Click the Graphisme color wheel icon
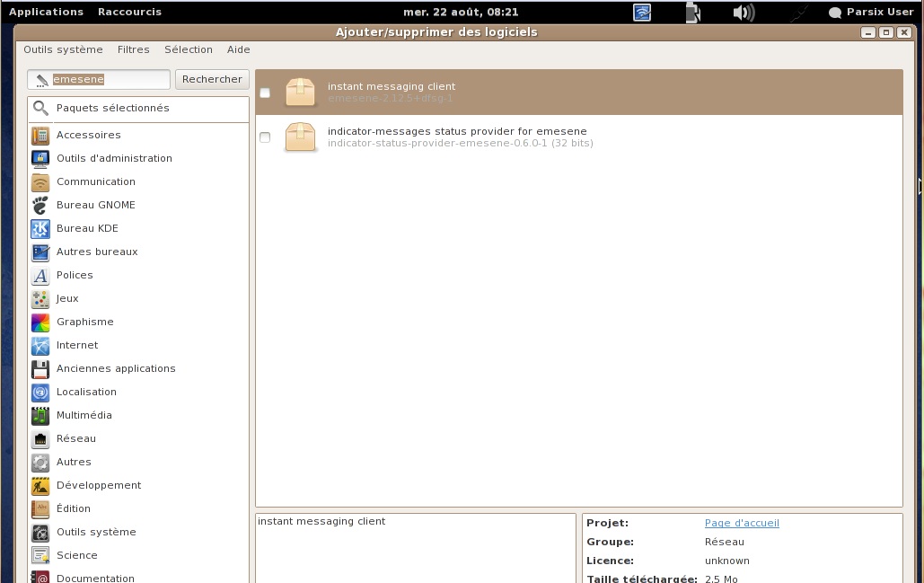Image resolution: width=924 pixels, height=583 pixels. click(40, 322)
